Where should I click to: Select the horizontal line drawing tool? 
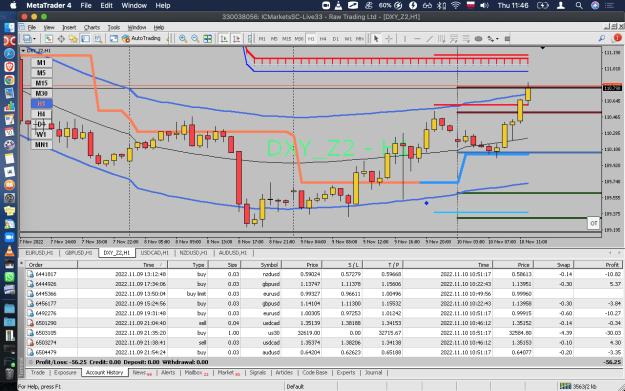pos(417,39)
